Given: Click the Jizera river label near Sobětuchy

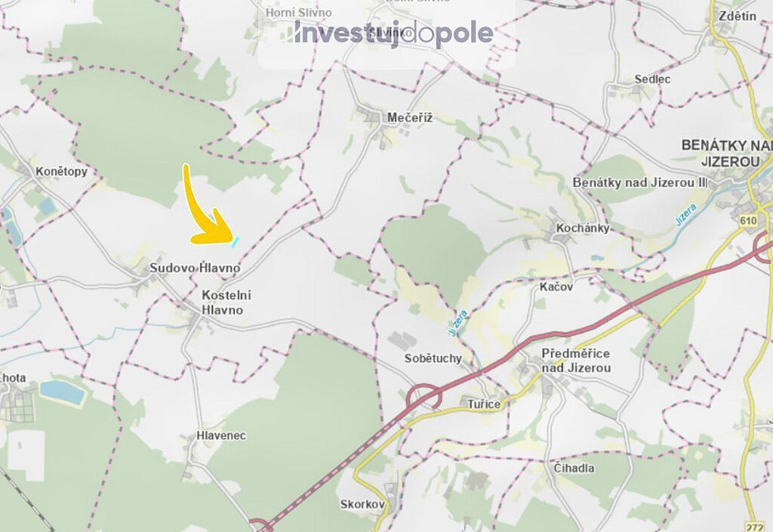Looking at the screenshot, I should 458,323.
